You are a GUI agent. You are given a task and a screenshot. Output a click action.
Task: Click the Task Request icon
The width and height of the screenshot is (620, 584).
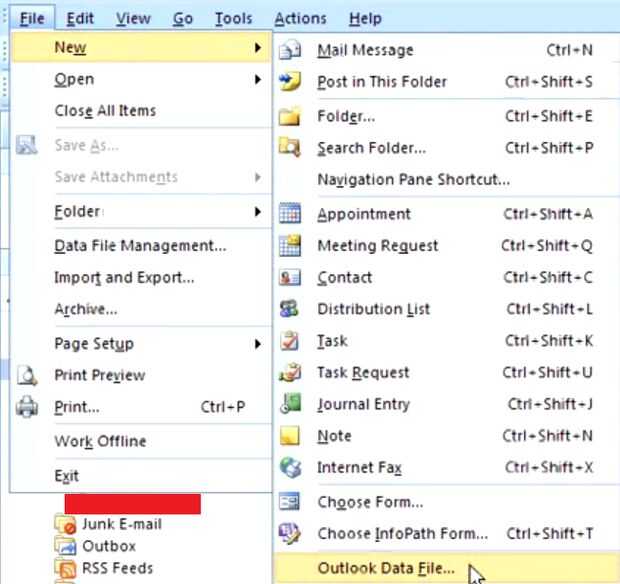[x=290, y=372]
